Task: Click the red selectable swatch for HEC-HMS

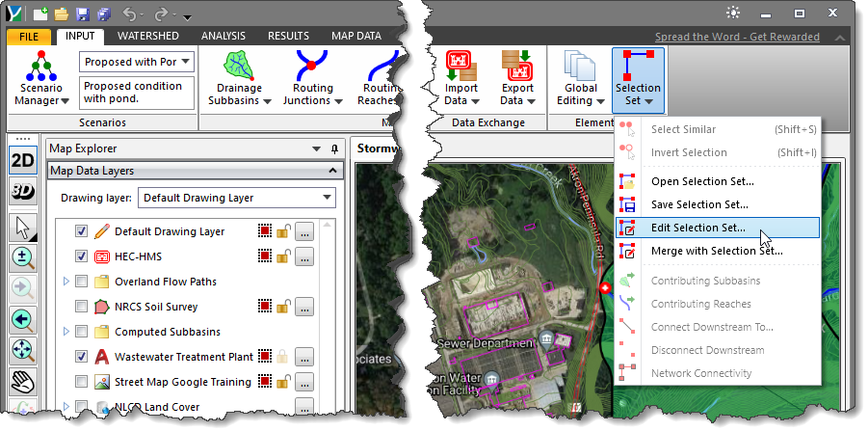Action: point(265,256)
